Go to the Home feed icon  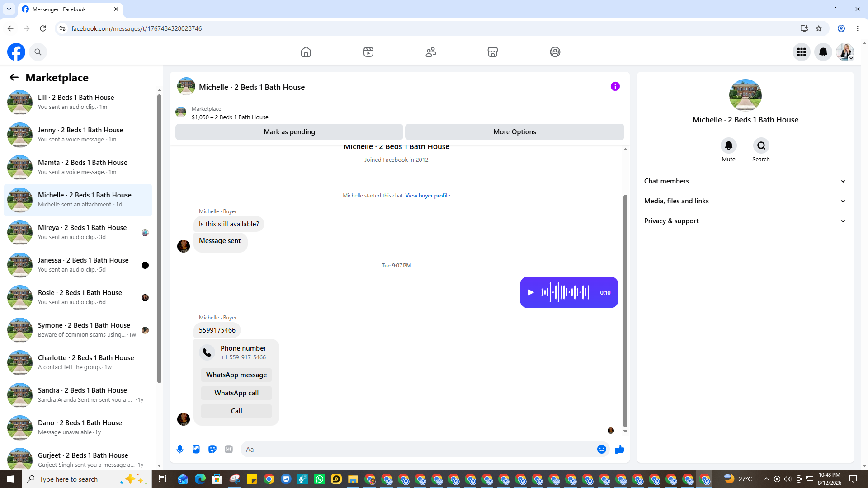(306, 52)
